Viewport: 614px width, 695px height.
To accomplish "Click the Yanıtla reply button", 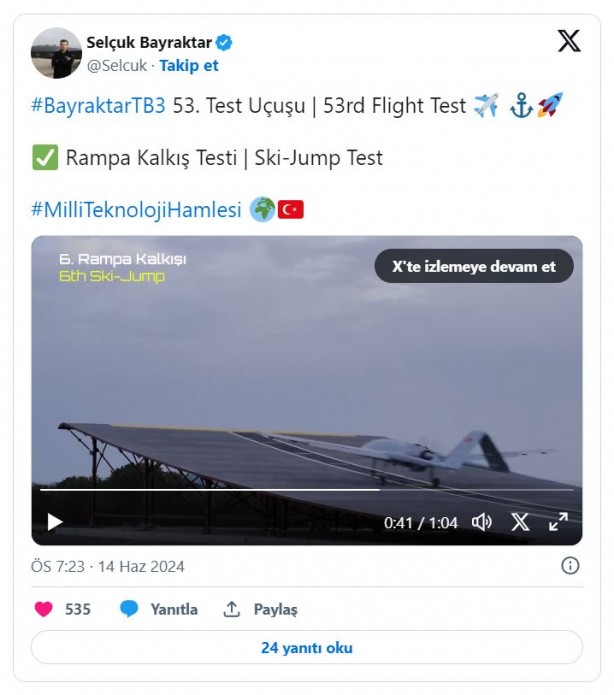I will click(158, 609).
